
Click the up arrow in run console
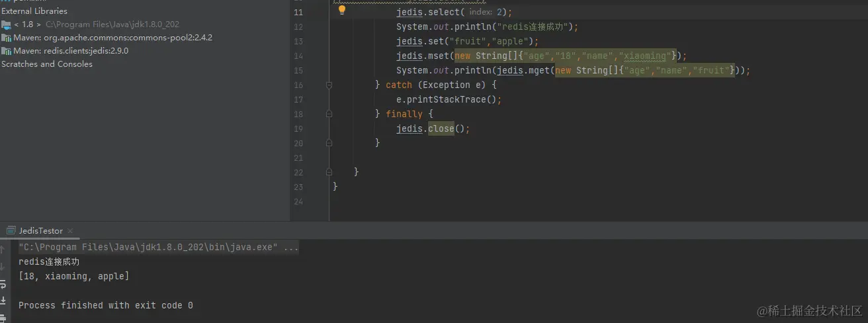pyautogui.click(x=3, y=250)
